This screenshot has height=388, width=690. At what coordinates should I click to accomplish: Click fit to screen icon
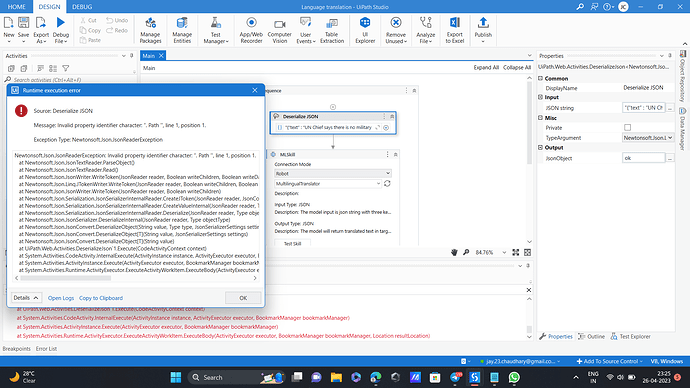coord(516,252)
